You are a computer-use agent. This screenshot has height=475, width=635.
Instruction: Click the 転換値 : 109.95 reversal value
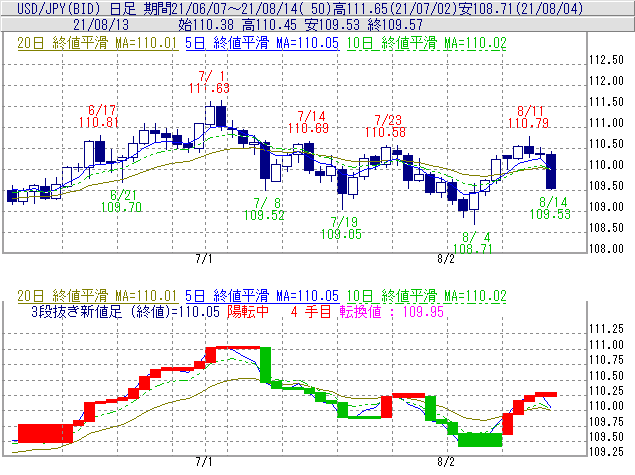coord(392,312)
